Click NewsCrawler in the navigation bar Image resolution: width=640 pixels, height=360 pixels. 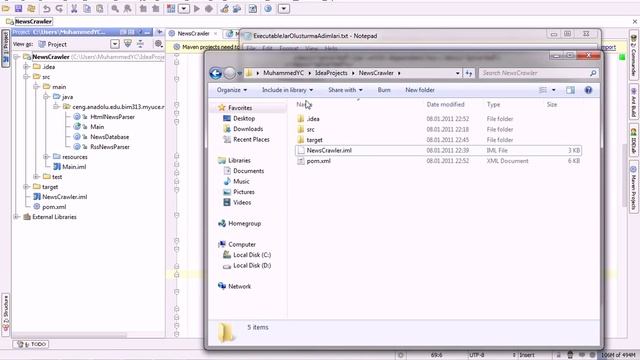tap(33, 21)
